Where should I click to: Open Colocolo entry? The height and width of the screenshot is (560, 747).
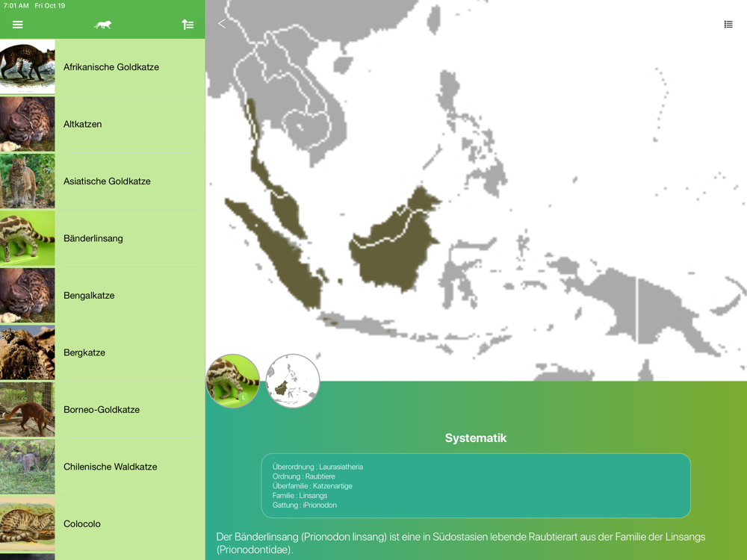tap(102, 524)
